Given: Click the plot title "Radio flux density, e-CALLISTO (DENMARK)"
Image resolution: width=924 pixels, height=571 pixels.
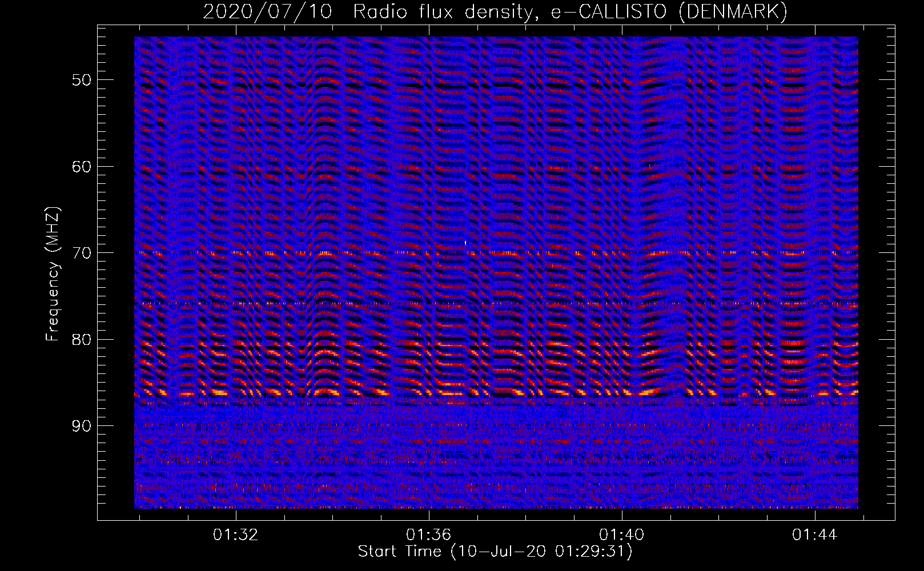Looking at the screenshot, I should pos(571,12).
